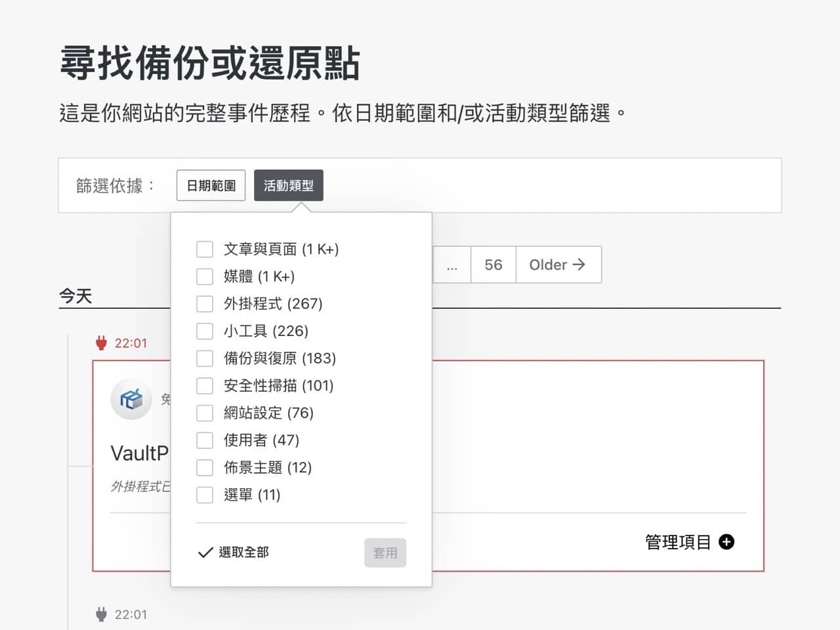Screen dimensions: 840x630
Task: Click the VaultPress avatar icon
Action: point(131,399)
